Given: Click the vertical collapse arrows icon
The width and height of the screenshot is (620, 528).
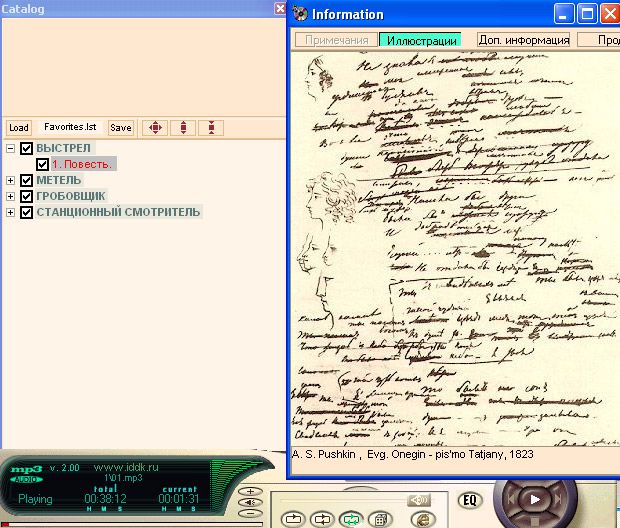Looking at the screenshot, I should [211, 127].
